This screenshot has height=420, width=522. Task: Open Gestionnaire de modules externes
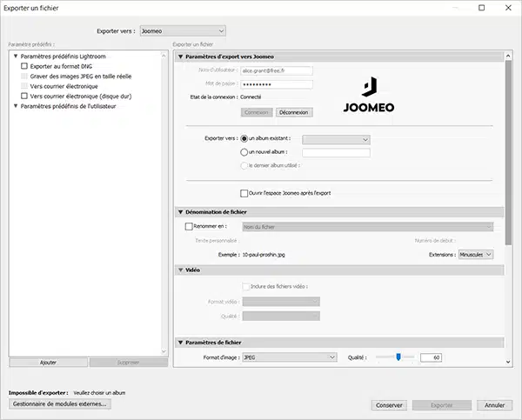pyautogui.click(x=59, y=403)
